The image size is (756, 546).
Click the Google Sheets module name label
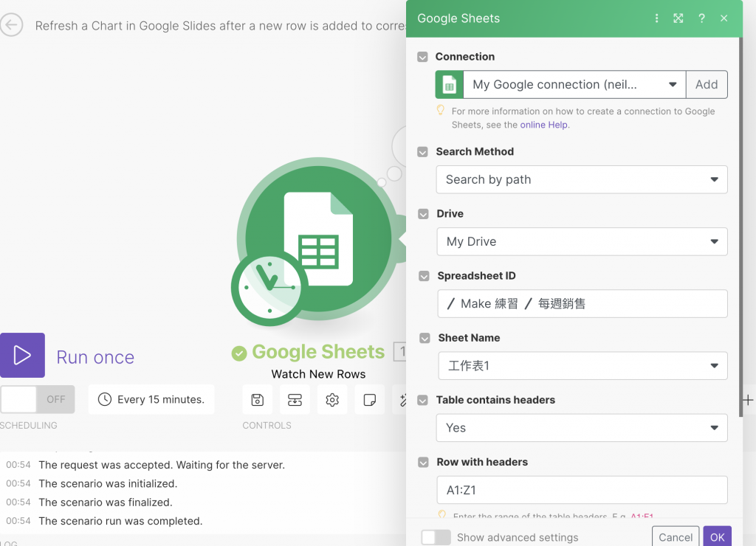(318, 352)
